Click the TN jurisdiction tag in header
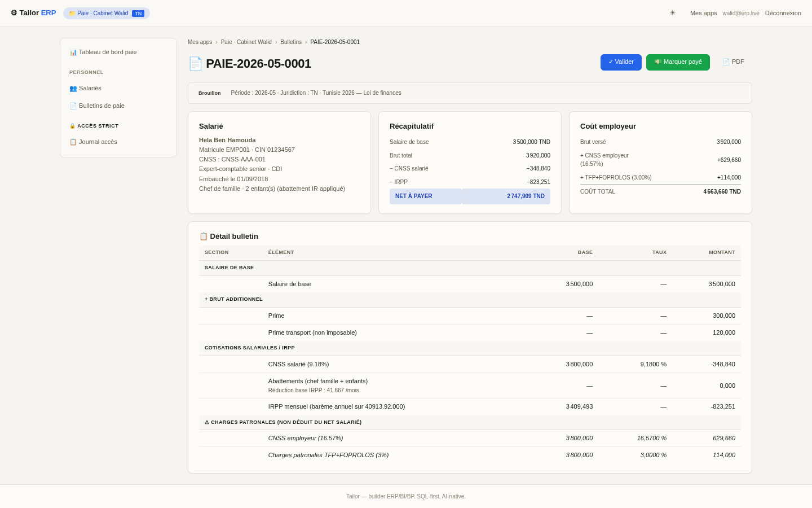 click(138, 14)
